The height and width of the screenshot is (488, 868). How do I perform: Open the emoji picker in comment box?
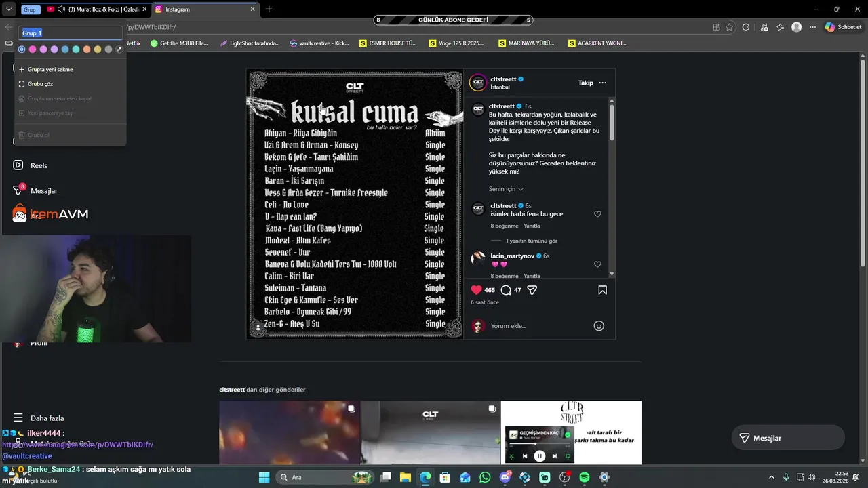[x=599, y=326]
